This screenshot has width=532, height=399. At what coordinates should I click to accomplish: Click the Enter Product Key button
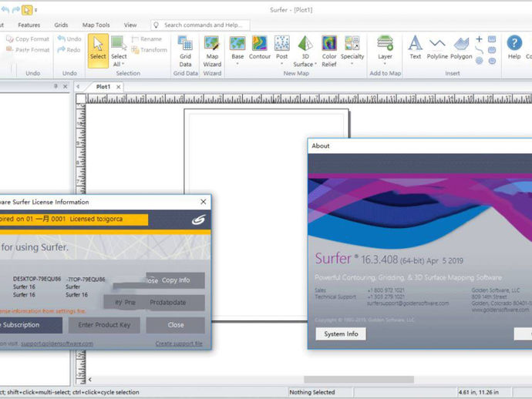point(104,325)
